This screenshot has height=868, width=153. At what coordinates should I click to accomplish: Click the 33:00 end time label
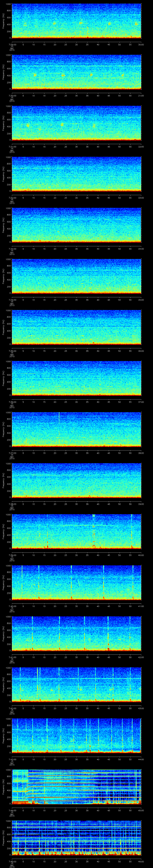pos(141,197)
